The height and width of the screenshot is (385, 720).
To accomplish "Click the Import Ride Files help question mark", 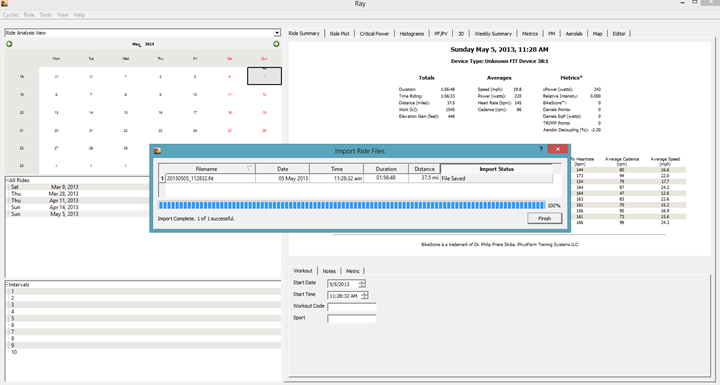I will 541,149.
